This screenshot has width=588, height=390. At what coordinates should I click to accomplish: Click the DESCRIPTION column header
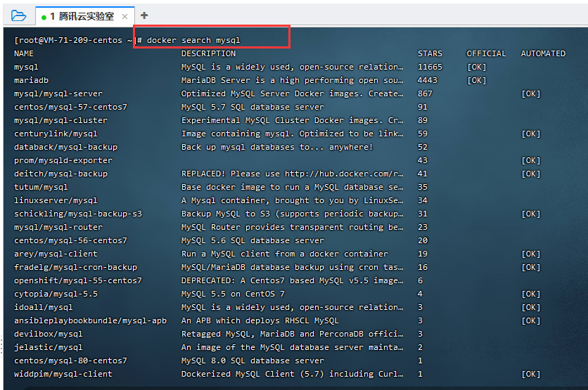pyautogui.click(x=208, y=53)
